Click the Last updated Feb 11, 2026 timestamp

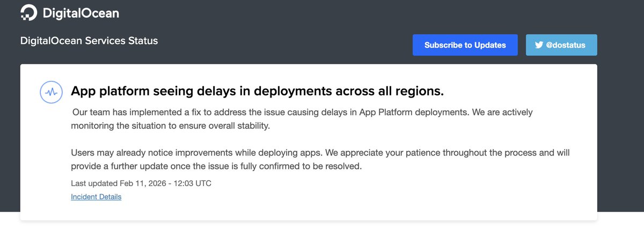(x=141, y=183)
